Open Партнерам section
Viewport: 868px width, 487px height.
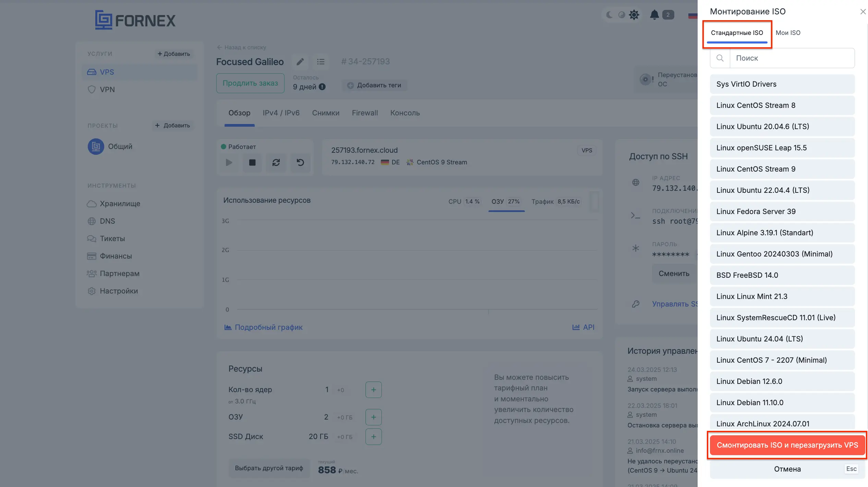(113, 274)
